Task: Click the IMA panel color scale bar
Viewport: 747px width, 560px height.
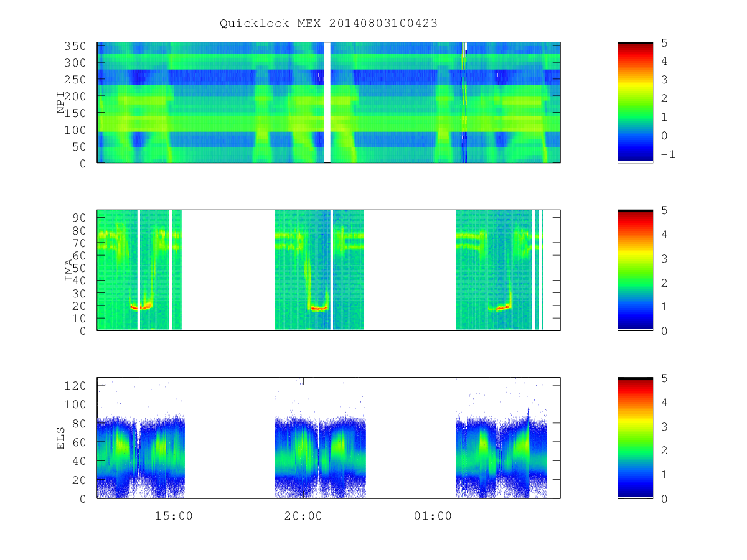Action: coord(635,269)
